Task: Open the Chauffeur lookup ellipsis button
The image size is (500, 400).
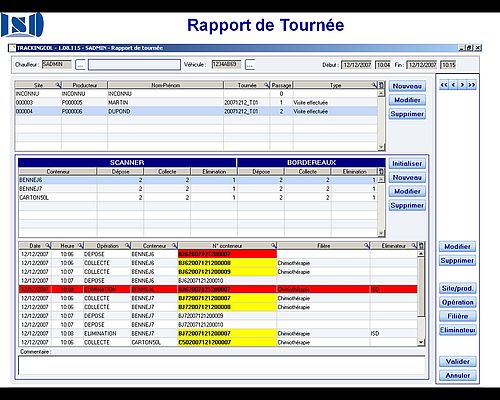Action: [80, 65]
